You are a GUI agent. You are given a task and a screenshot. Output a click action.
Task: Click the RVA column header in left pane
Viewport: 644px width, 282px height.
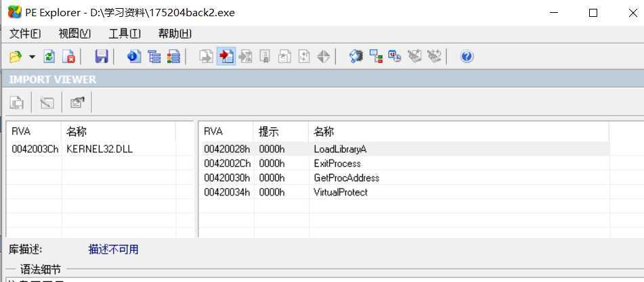pyautogui.click(x=34, y=132)
